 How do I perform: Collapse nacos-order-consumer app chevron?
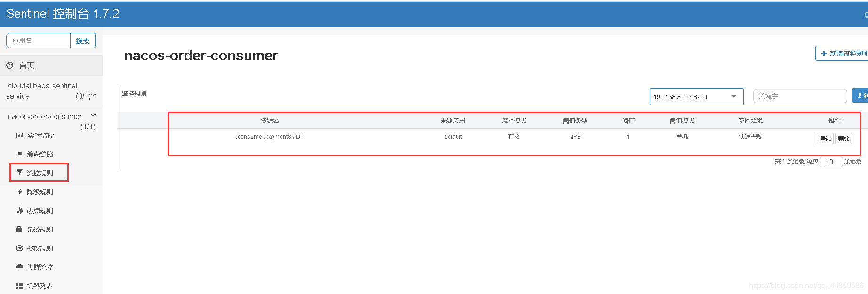click(93, 115)
